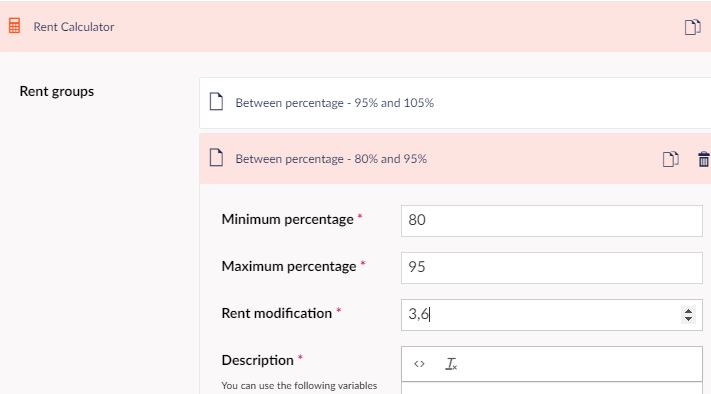The width and height of the screenshot is (711, 394).
Task: Decrease Rent modification with the down arrow
Action: [688, 319]
